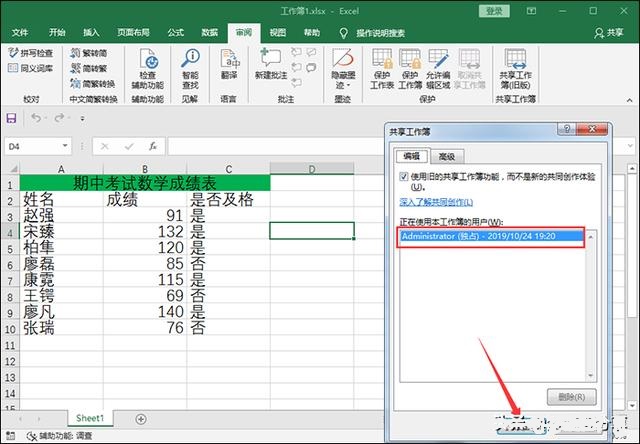Confirm the formula entry with the checkmark icon
The image size is (640, 444).
(129, 146)
